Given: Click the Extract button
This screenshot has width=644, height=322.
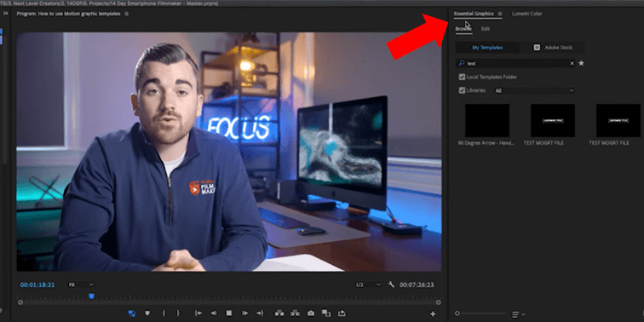Looking at the screenshot, I should (x=295, y=313).
